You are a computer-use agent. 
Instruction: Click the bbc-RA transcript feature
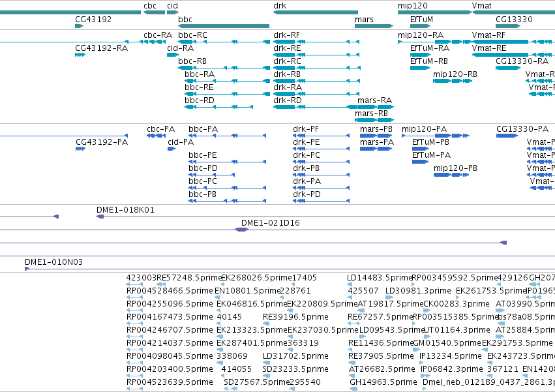click(227, 81)
